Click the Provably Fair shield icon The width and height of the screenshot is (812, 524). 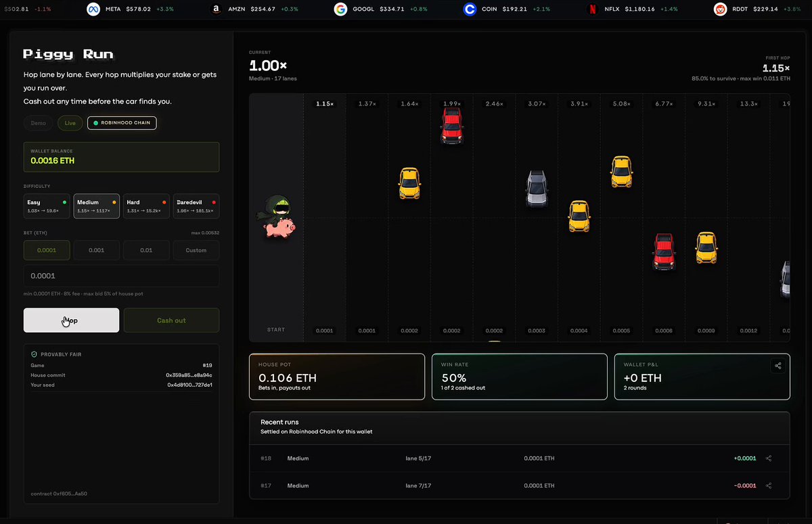point(34,354)
